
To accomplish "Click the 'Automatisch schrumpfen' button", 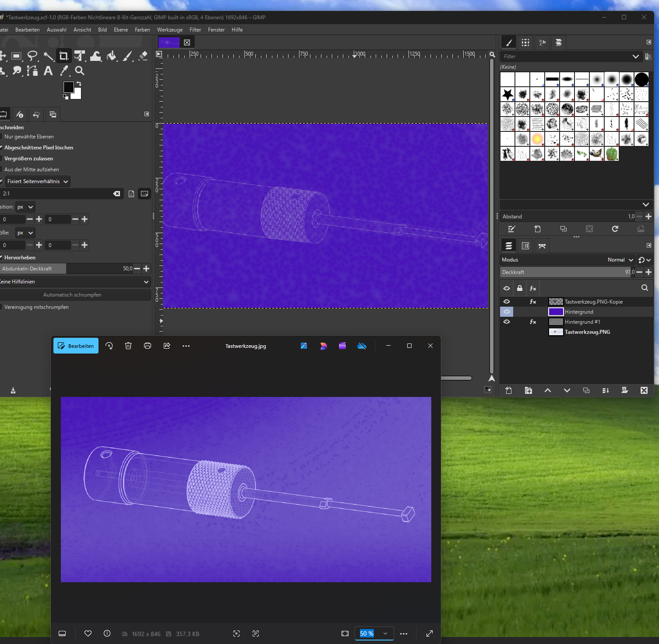I will 73,295.
